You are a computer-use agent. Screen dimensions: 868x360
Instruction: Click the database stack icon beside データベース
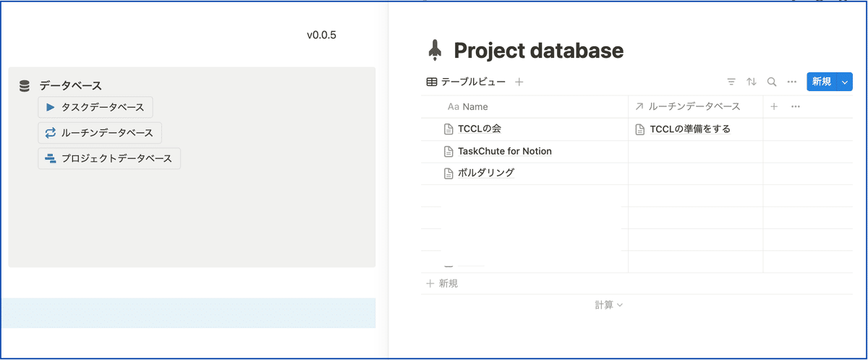25,86
